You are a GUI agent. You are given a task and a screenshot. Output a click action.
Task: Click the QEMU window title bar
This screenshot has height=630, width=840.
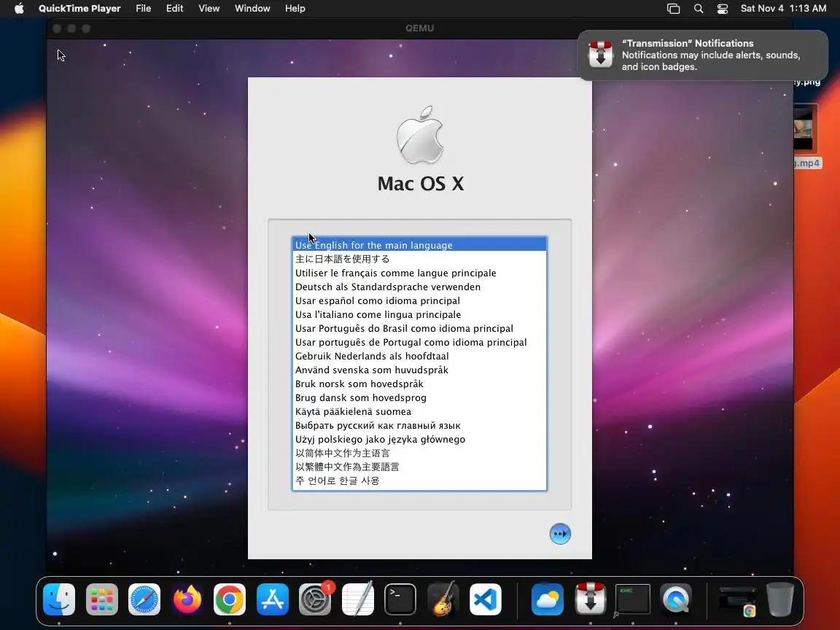(x=419, y=28)
